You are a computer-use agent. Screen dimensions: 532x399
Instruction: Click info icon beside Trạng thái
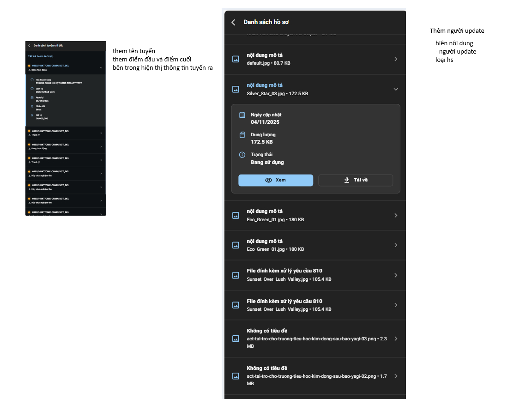[242, 155]
